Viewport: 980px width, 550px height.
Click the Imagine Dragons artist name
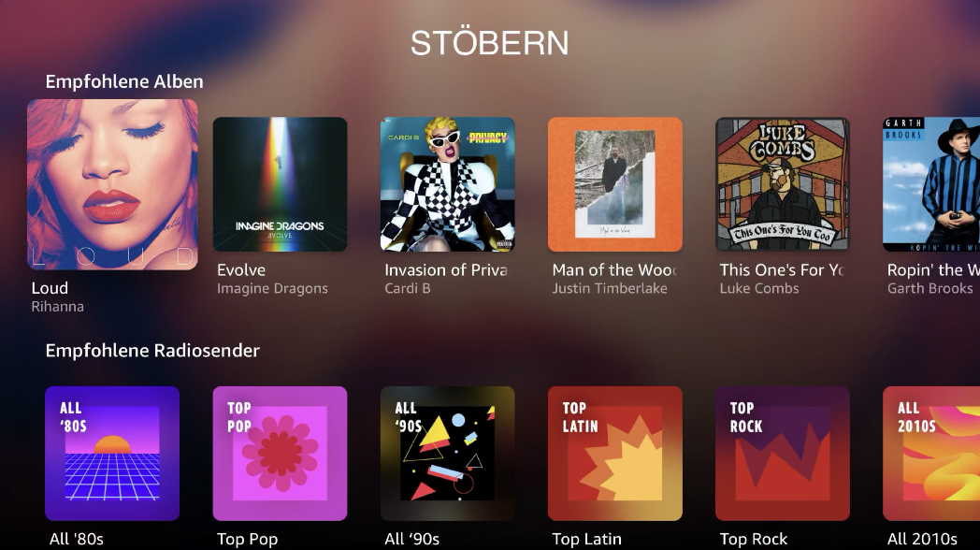[272, 289]
